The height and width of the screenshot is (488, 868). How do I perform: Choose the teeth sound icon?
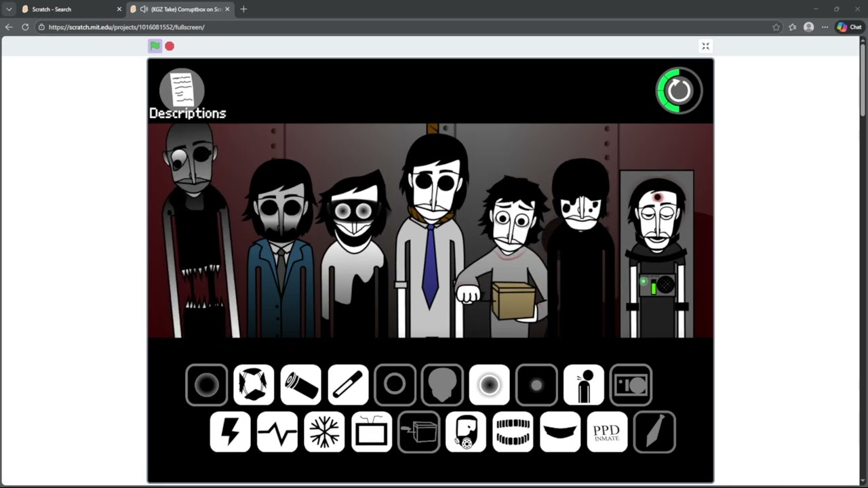tap(513, 432)
